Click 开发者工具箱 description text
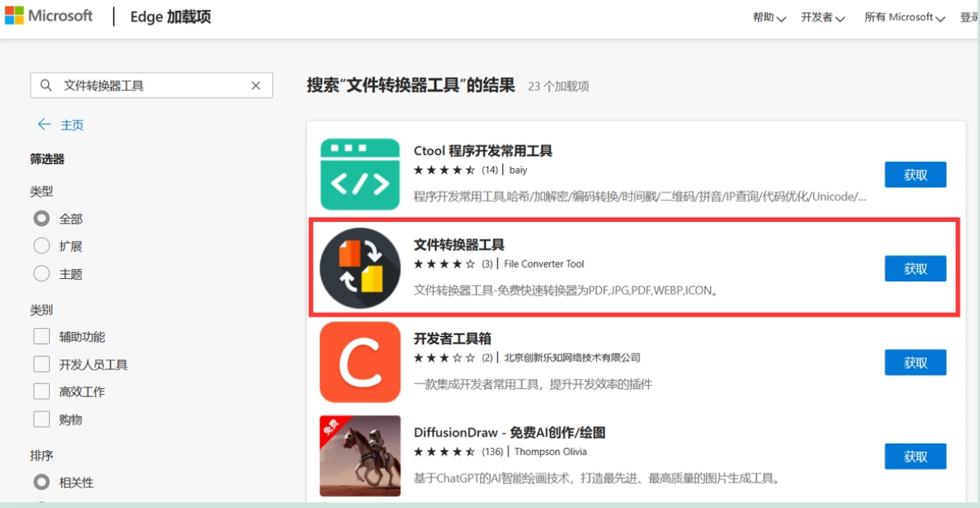This screenshot has width=980, height=508. [x=533, y=384]
